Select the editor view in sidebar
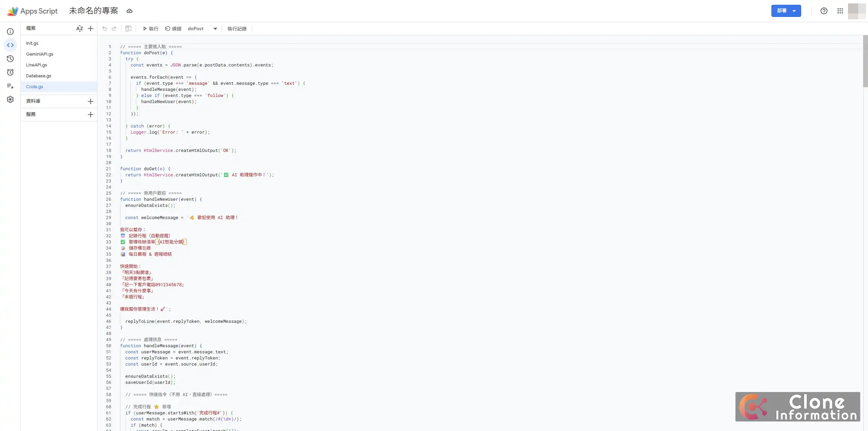This screenshot has height=431, width=868. point(10,44)
